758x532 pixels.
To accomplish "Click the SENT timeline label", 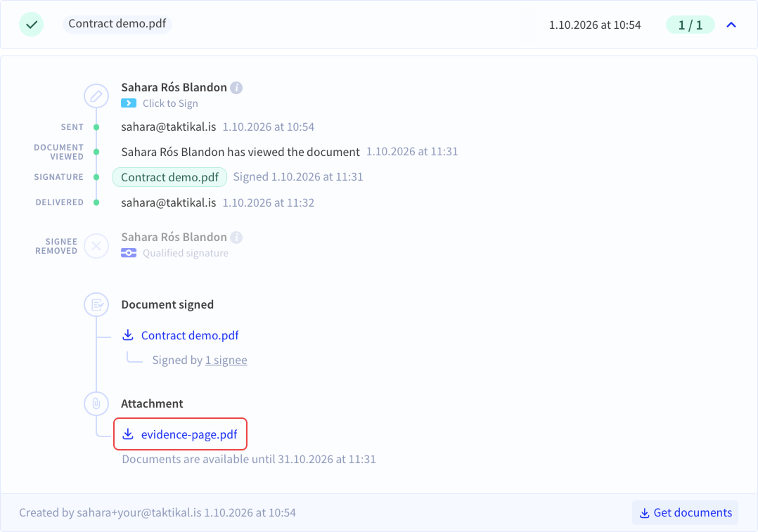I will 72,127.
